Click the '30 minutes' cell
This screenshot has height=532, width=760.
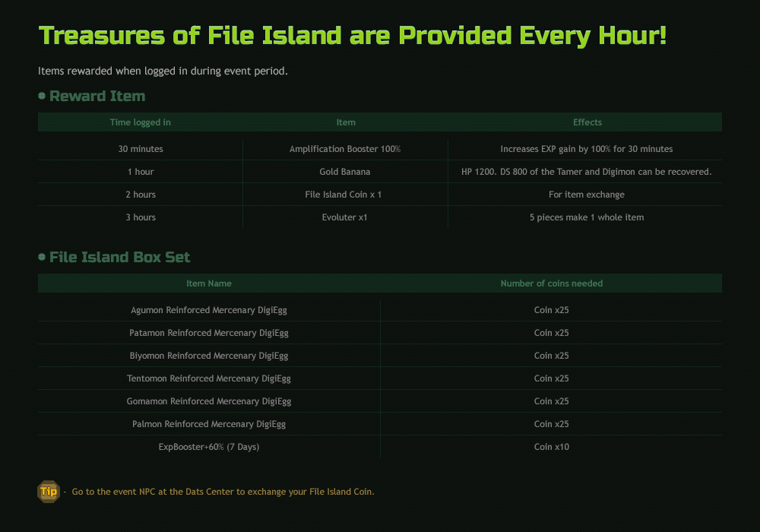pyautogui.click(x=141, y=149)
